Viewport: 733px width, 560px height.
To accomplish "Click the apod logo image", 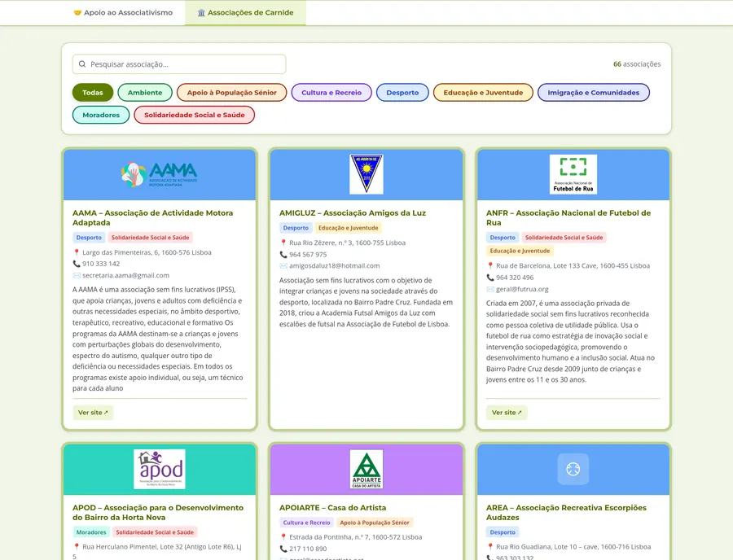I will (x=160, y=469).
